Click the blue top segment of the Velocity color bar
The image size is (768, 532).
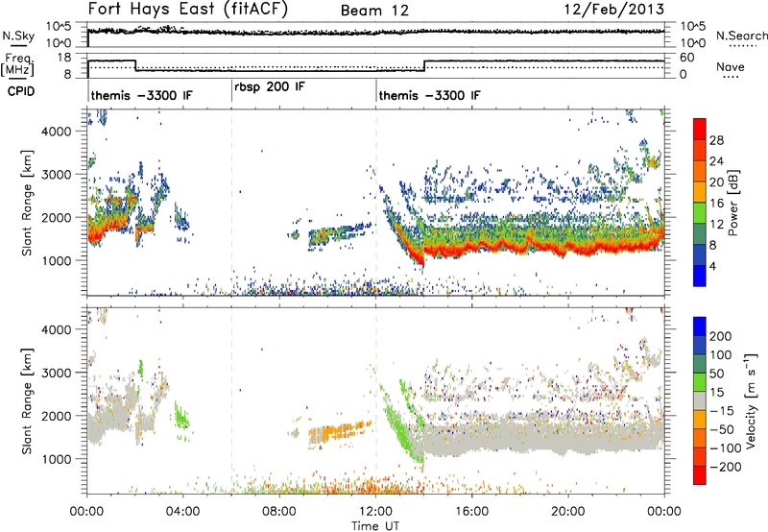(700, 326)
